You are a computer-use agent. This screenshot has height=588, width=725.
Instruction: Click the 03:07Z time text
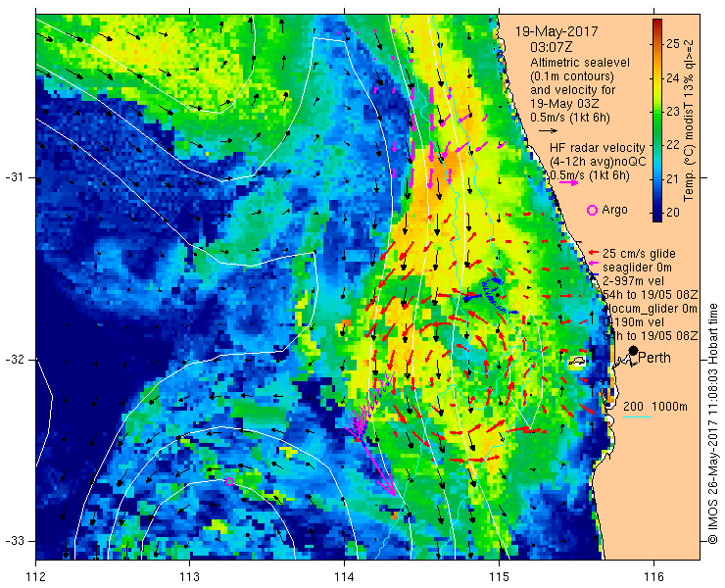click(x=551, y=47)
